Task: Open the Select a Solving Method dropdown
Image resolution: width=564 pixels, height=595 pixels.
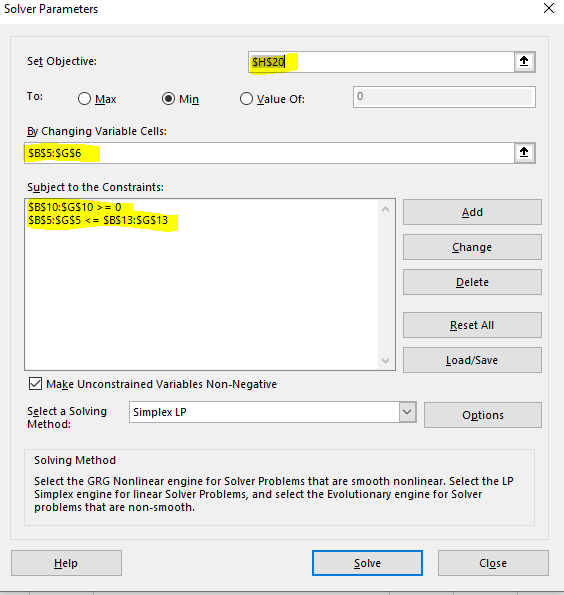Action: click(407, 412)
